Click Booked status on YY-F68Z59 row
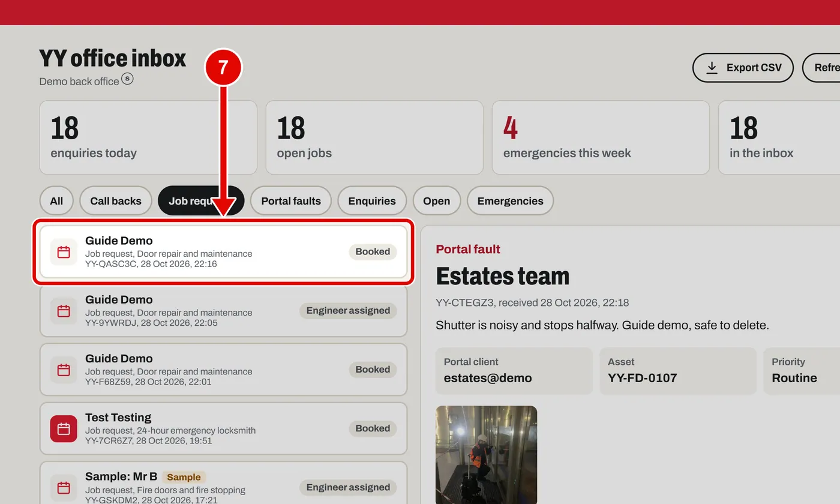This screenshot has height=504, width=840. tap(373, 370)
